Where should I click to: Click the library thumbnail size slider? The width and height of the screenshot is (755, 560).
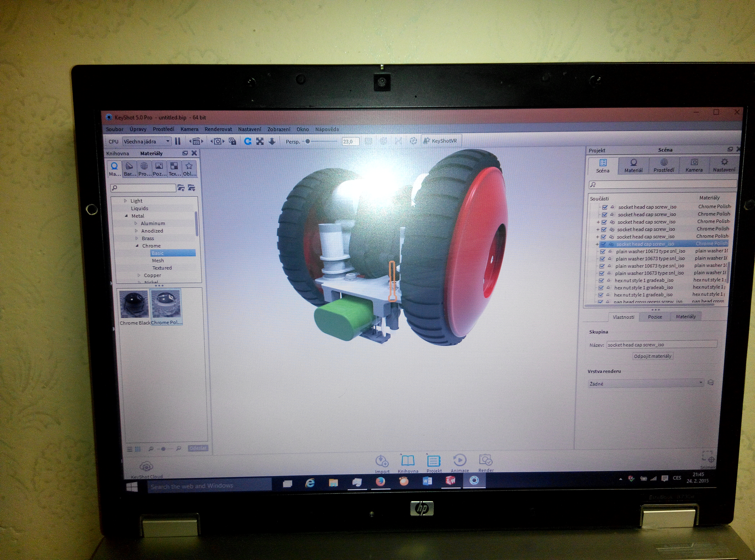163,449
